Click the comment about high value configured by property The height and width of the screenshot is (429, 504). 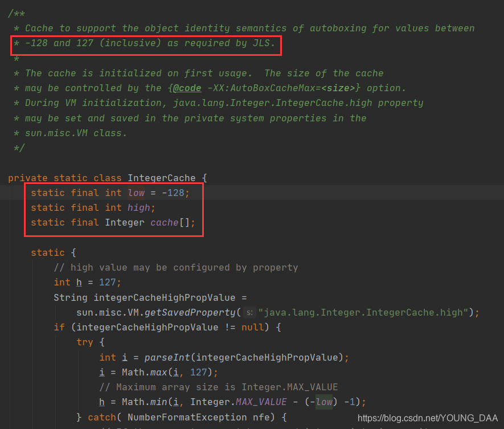(x=176, y=268)
